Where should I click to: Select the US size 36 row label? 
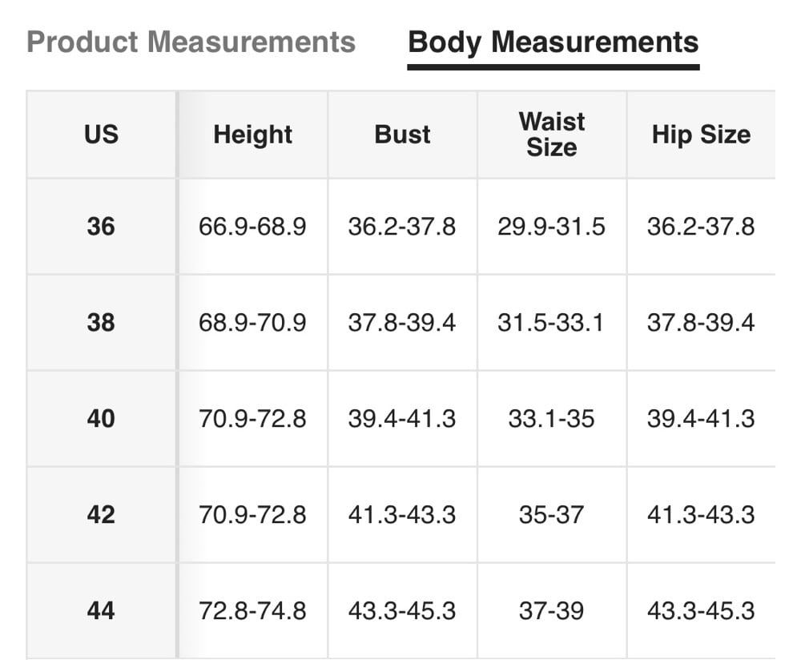101,227
